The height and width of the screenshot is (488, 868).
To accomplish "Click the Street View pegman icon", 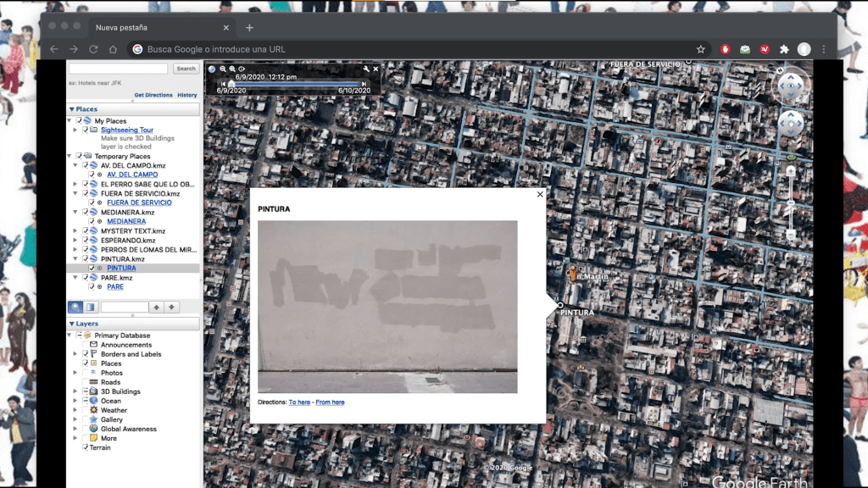I will pos(791,157).
